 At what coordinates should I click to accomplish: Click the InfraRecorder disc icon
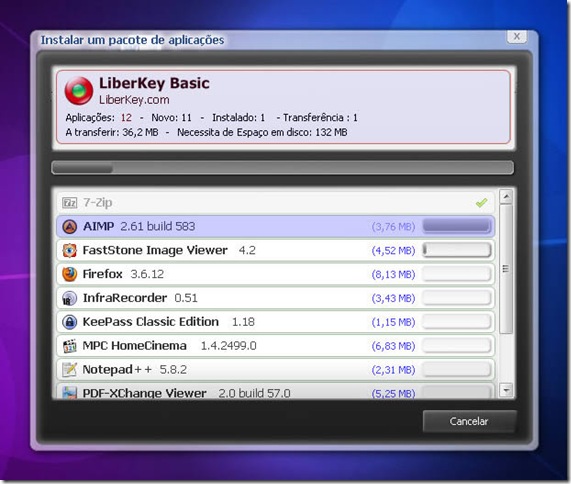70,298
